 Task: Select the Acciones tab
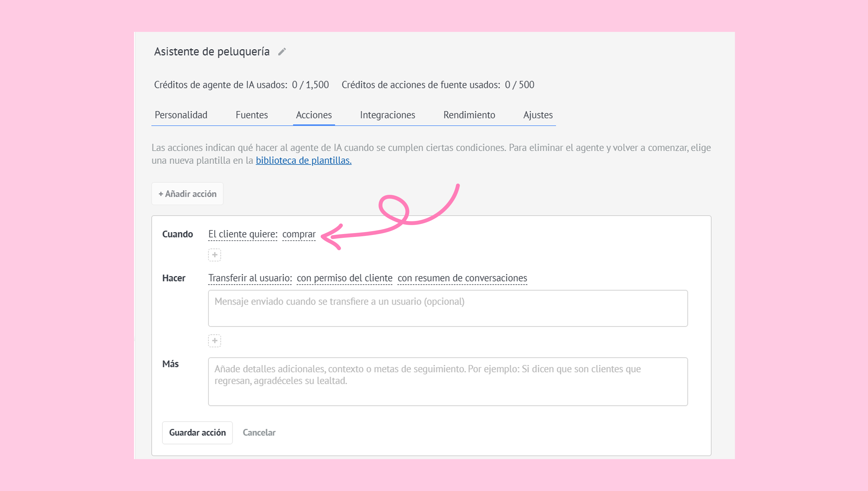[313, 115]
